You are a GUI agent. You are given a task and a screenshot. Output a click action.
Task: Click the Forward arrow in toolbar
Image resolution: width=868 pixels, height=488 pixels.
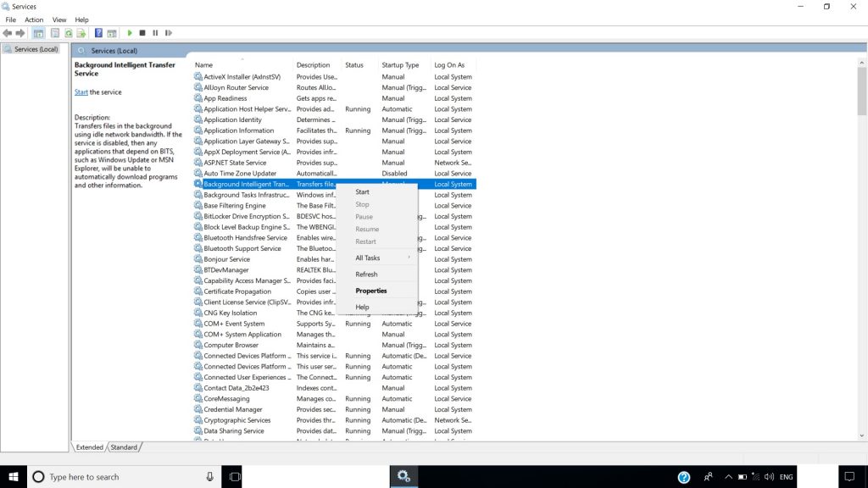coord(20,33)
